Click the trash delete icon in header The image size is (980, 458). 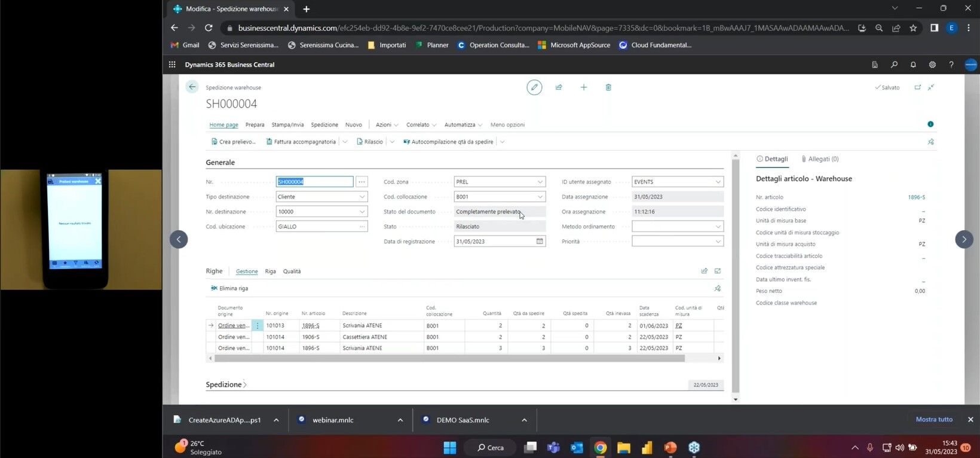[x=608, y=87]
